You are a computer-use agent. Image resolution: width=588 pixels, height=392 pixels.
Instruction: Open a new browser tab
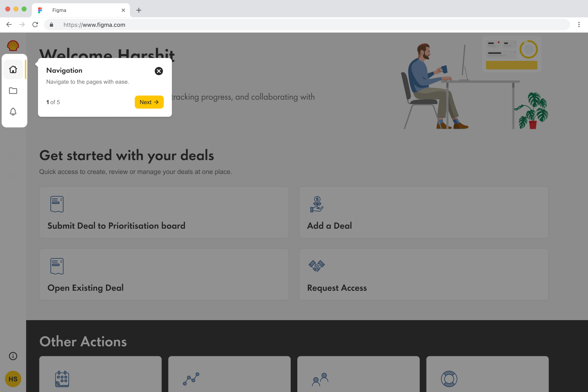[139, 10]
